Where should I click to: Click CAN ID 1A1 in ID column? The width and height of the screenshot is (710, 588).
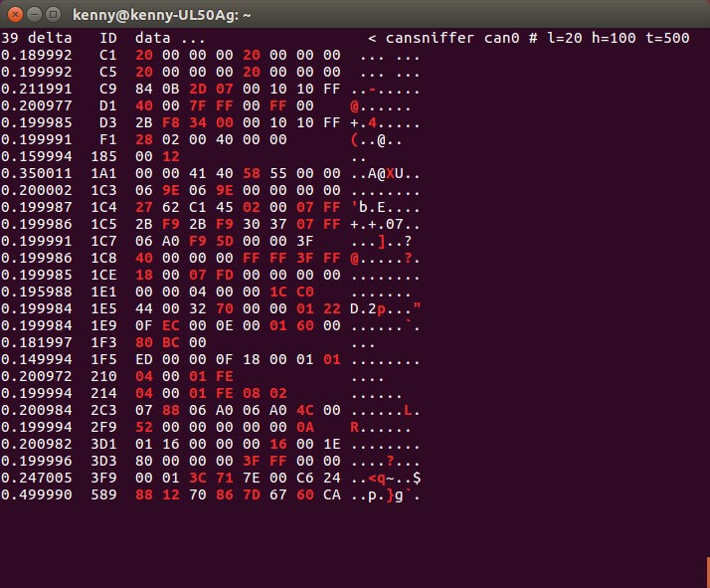pyautogui.click(x=103, y=173)
